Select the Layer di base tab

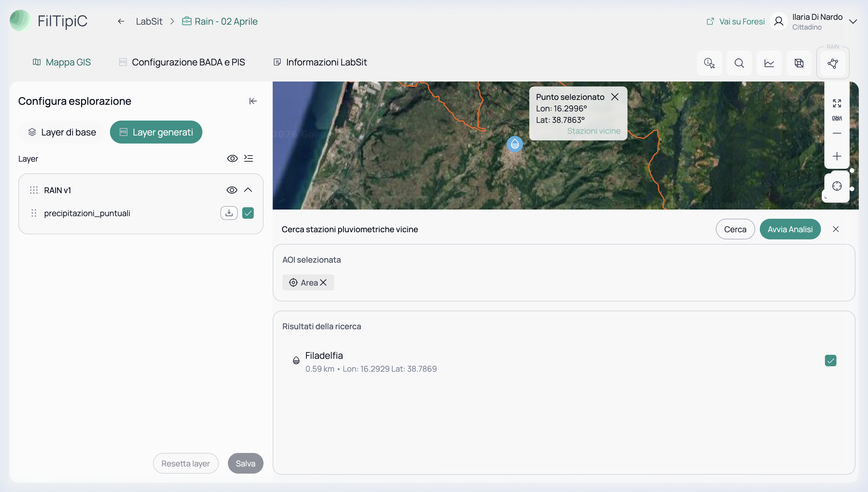pyautogui.click(x=62, y=132)
